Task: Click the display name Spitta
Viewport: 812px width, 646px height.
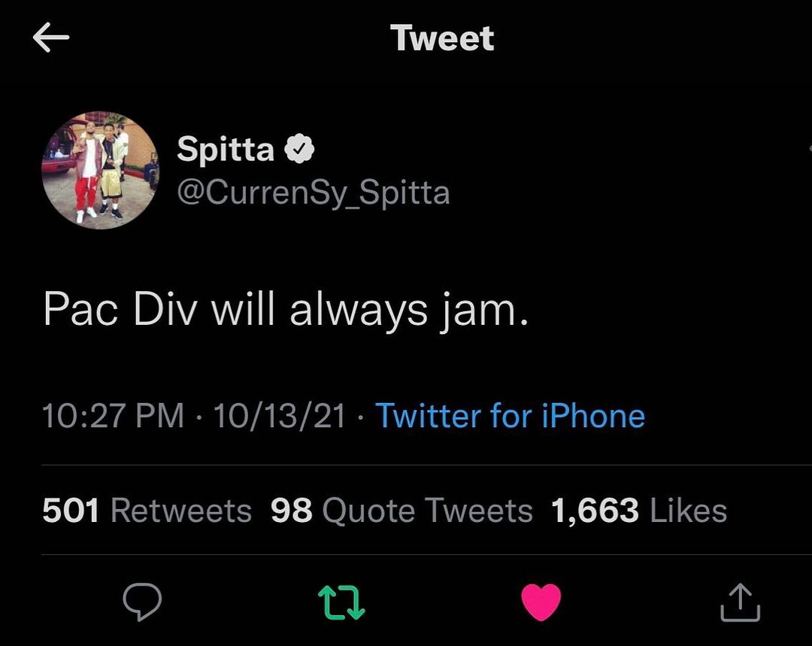Action: (x=226, y=150)
